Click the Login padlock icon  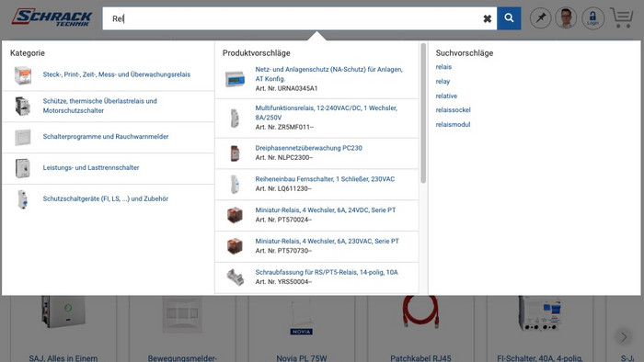pos(592,18)
